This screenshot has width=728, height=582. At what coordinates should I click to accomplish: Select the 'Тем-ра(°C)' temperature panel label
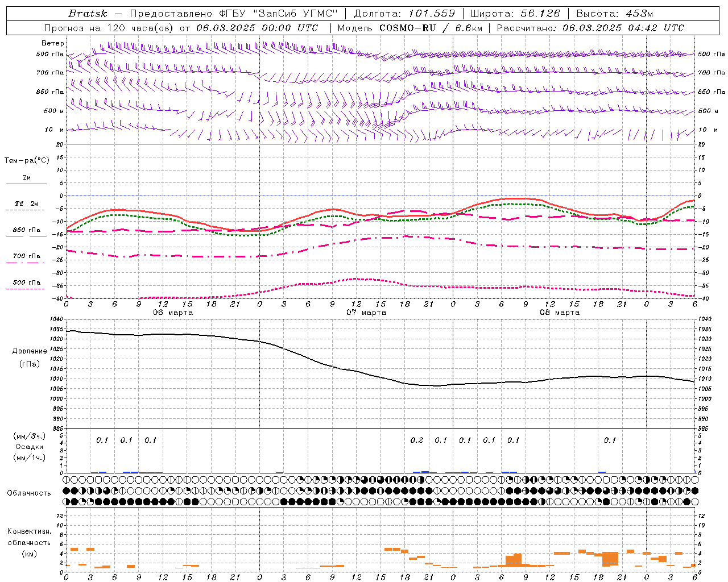27,160
